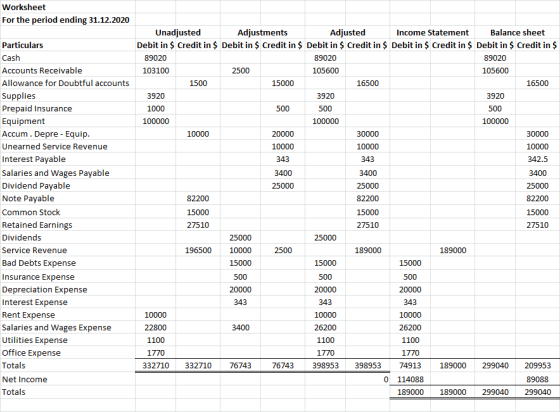This screenshot has height=412, width=560.
Task: Click the 'Cash' row label
Action: [11, 58]
